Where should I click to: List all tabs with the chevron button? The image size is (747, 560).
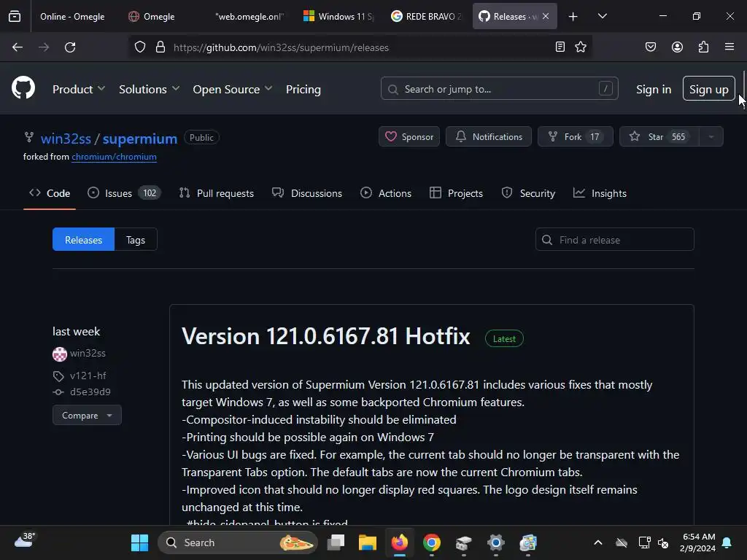click(602, 16)
